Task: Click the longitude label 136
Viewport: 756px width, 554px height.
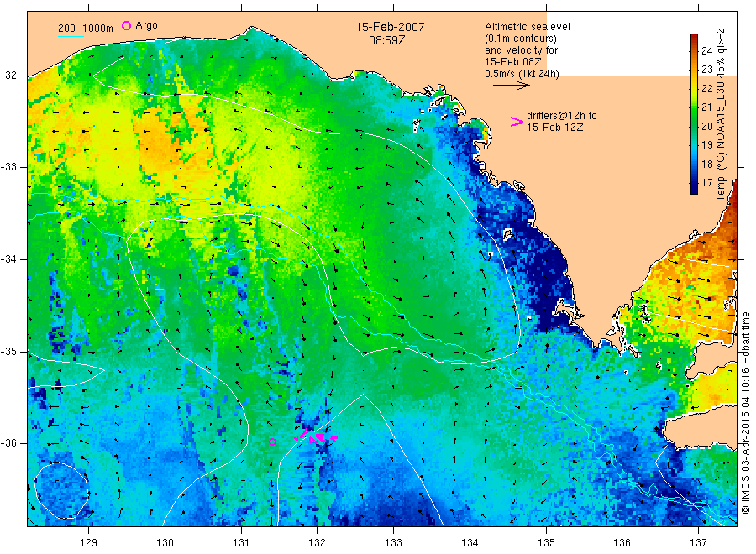Action: coord(622,543)
